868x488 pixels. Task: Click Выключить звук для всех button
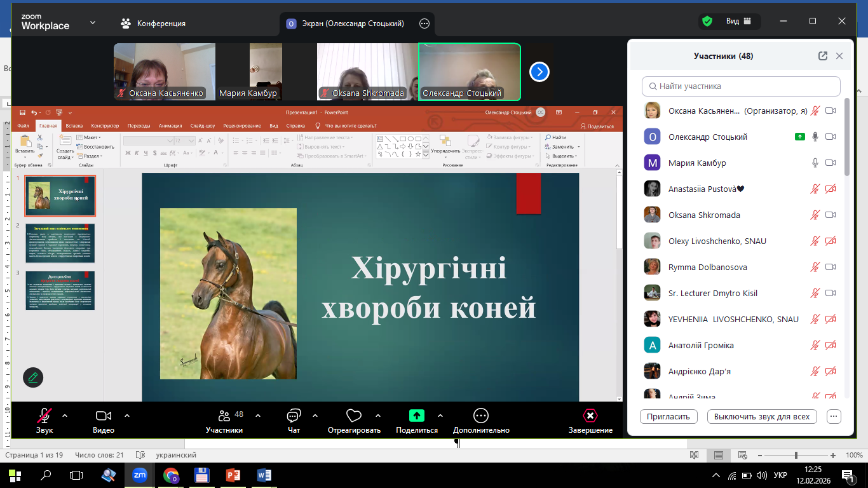(761, 417)
